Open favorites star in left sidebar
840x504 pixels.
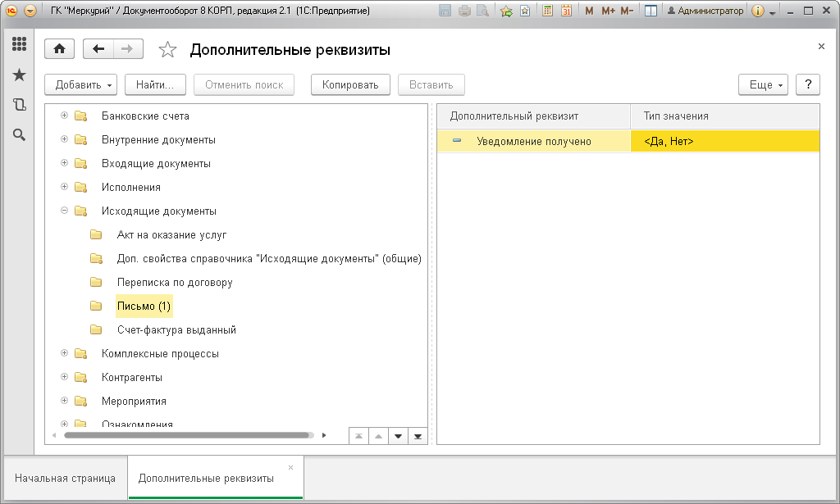click(x=20, y=75)
